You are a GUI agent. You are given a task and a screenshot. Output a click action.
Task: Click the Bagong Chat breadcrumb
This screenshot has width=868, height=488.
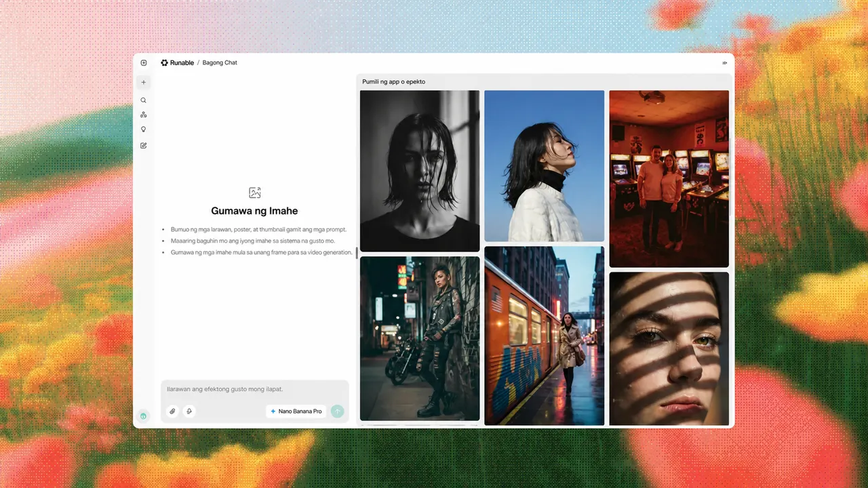point(220,63)
